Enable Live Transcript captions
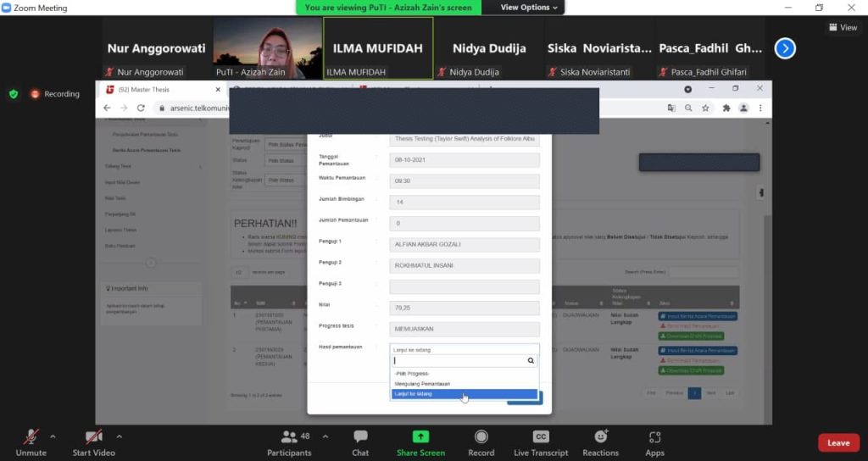 (541, 437)
